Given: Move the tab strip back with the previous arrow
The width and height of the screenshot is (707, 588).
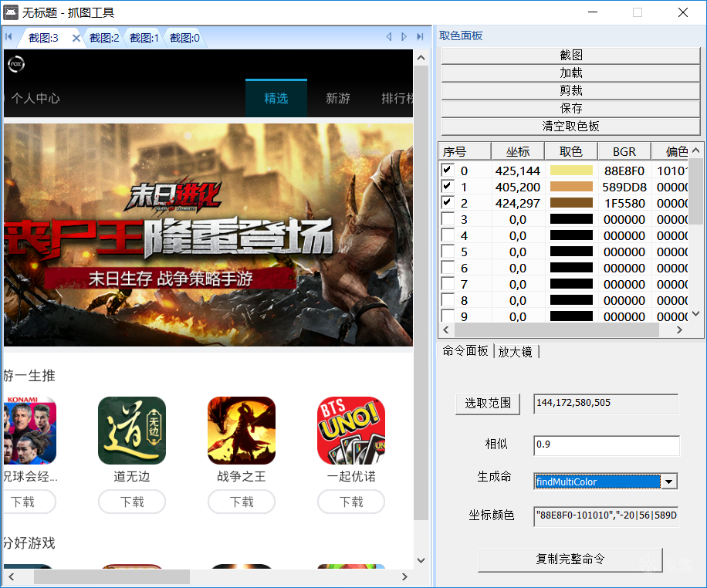Looking at the screenshot, I should point(389,37).
